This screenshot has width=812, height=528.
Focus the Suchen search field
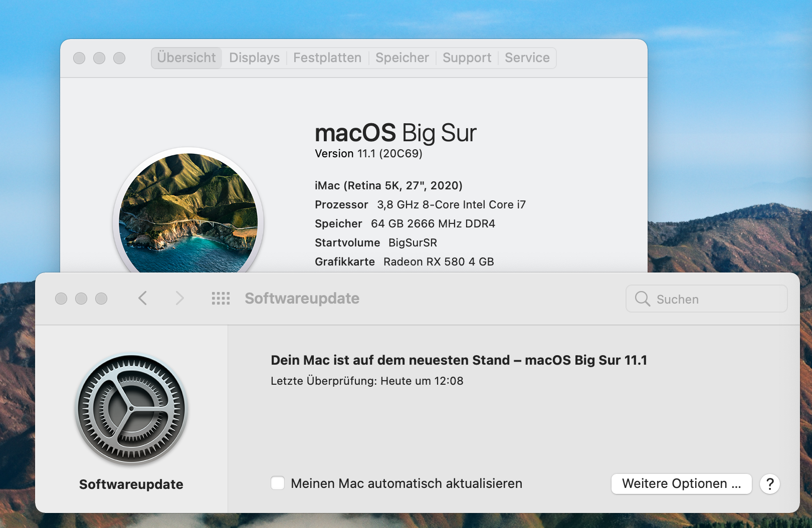707,299
